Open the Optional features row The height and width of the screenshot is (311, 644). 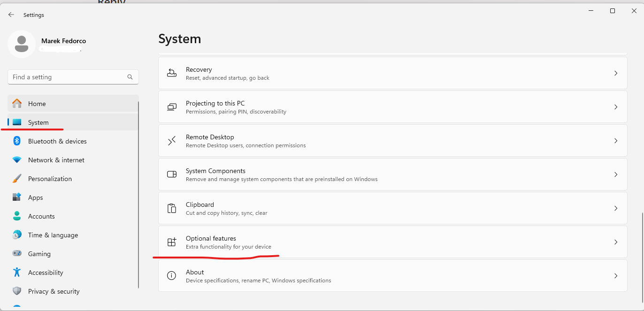click(x=393, y=242)
